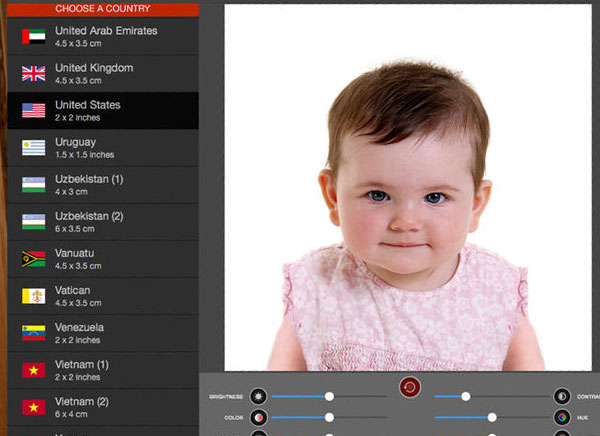600x436 pixels.
Task: Click the Uzbekistan (1) flag icon
Action: pos(34,185)
